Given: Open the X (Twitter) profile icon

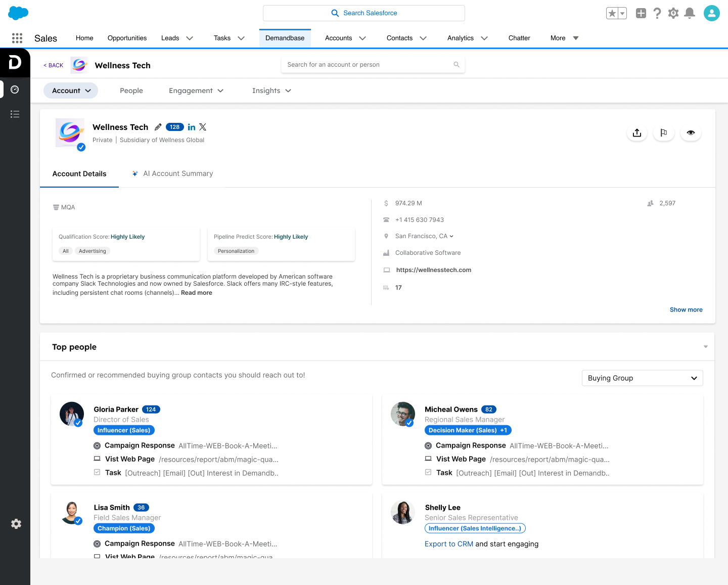Looking at the screenshot, I should click(203, 127).
